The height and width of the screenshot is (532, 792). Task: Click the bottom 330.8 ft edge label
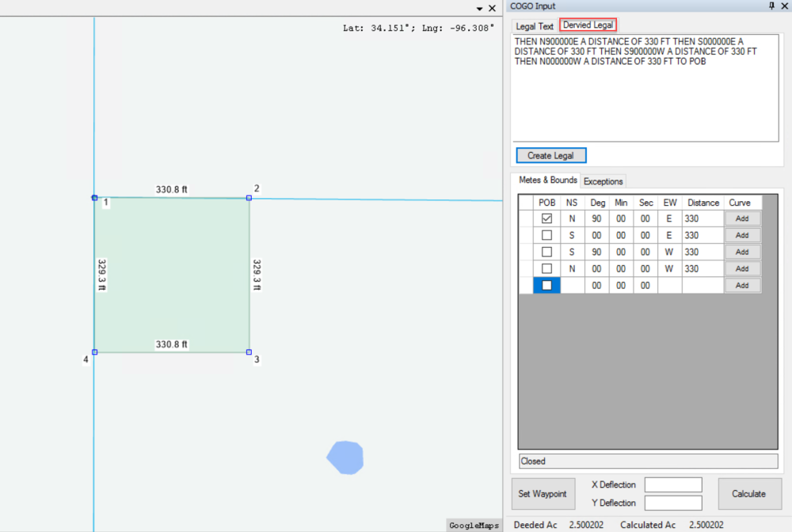[171, 344]
